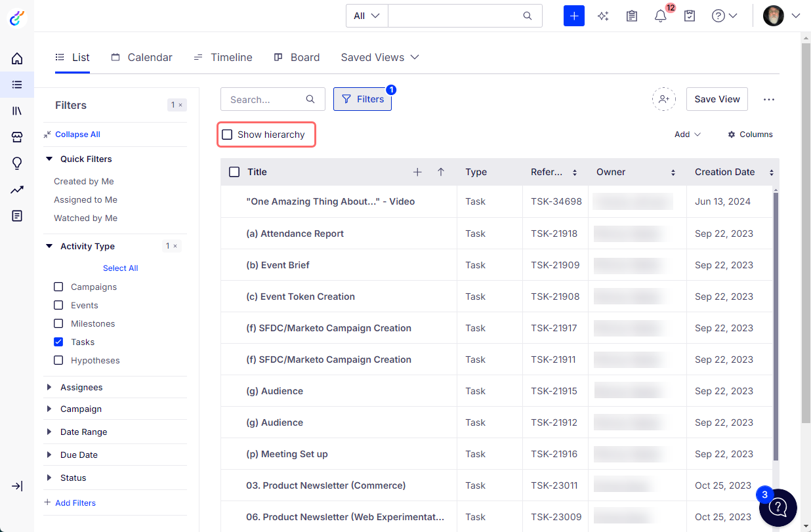Open the library books icon in sidebar
The width and height of the screenshot is (811, 532).
point(17,111)
